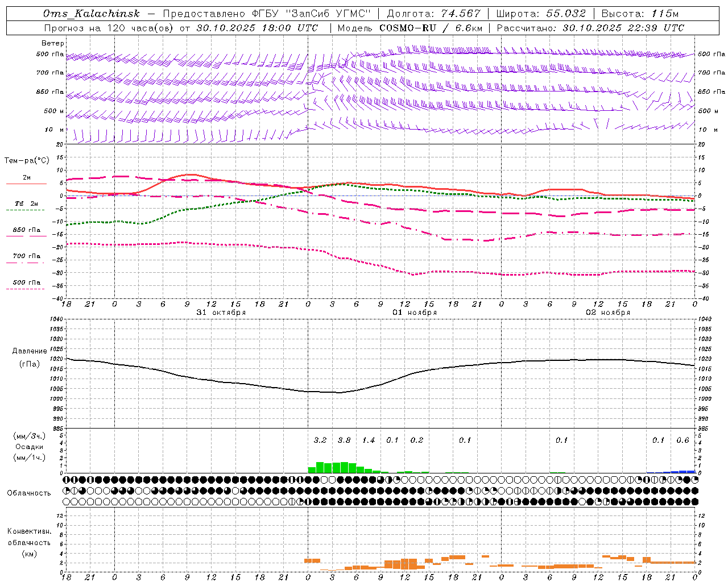The height and width of the screenshot is (582, 728).
Task: Click the Облачность cloud cover label
Action: pos(28,493)
